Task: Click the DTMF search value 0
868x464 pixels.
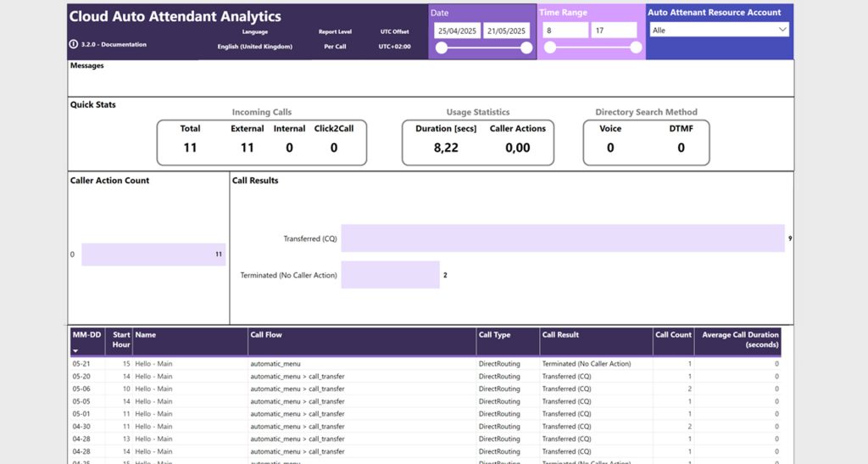Action: pyautogui.click(x=681, y=148)
